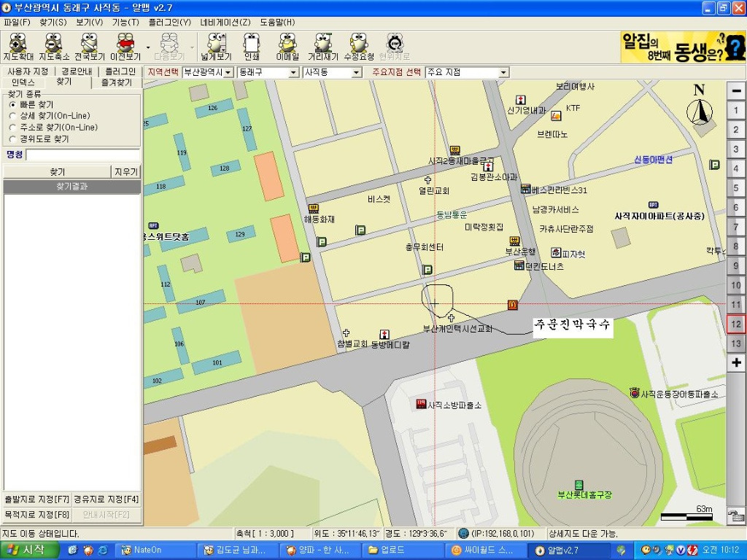Click the 김봉관소아과 clinic icon on map
This screenshot has width=747, height=560.
tap(488, 166)
